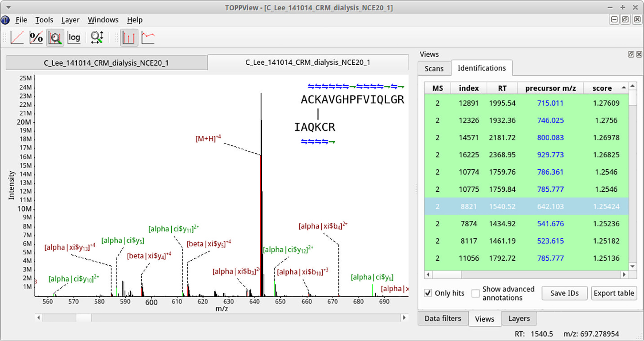Sort table by RT column header
Screen dimensions: 644x341
502,88
